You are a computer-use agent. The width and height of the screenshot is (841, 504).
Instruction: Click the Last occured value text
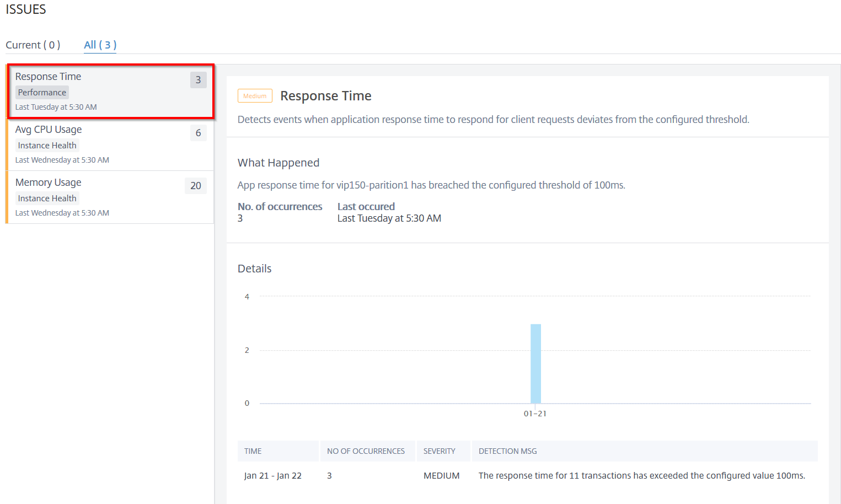(x=389, y=218)
